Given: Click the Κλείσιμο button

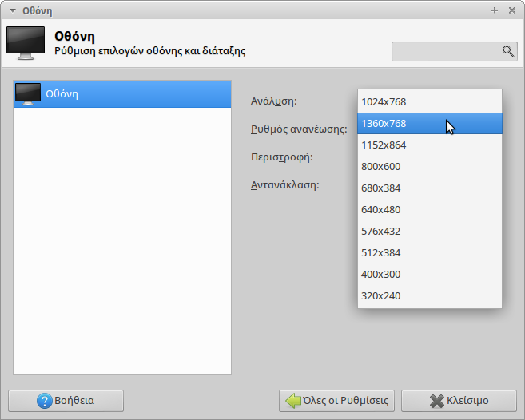Looking at the screenshot, I should point(459,401).
